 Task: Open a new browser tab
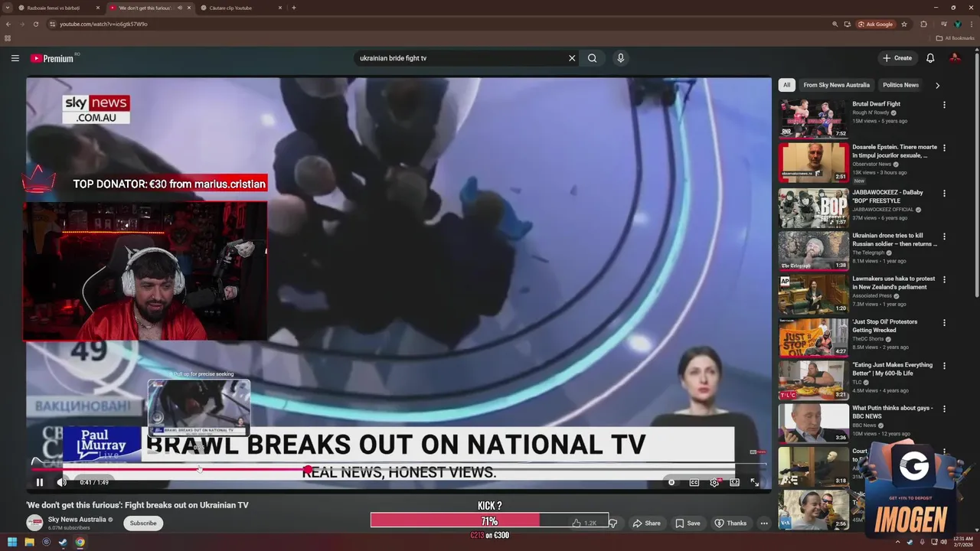click(x=294, y=8)
